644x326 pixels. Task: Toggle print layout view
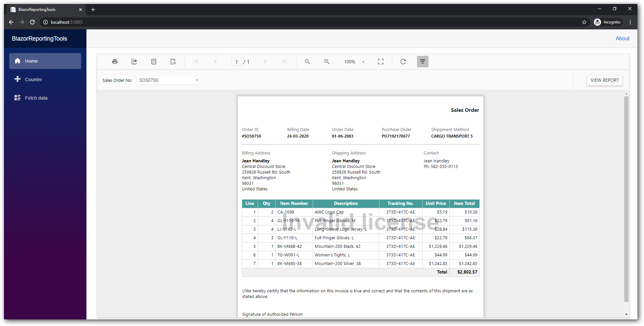click(154, 61)
